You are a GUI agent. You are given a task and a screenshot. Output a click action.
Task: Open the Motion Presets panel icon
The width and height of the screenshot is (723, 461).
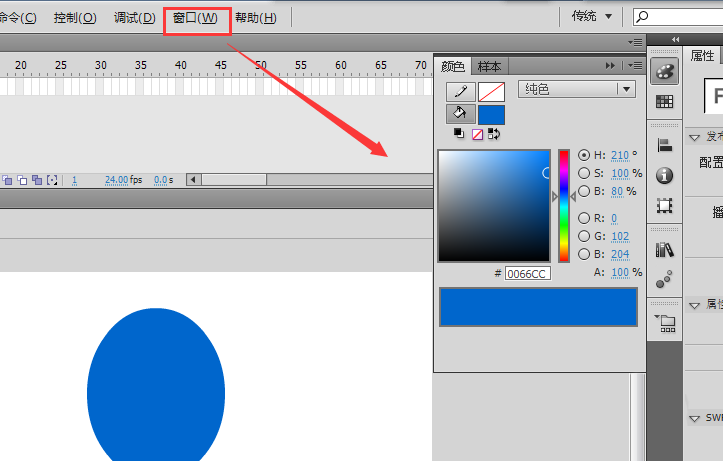coord(664,279)
